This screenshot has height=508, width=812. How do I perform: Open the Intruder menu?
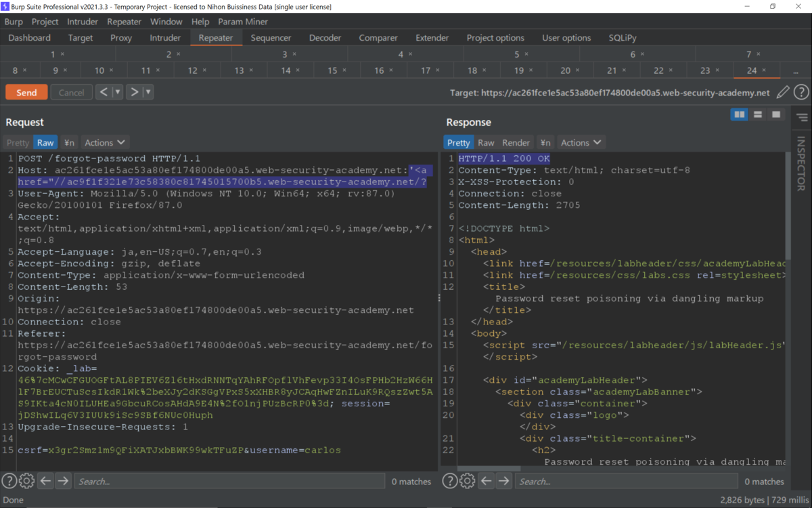pyautogui.click(x=83, y=22)
